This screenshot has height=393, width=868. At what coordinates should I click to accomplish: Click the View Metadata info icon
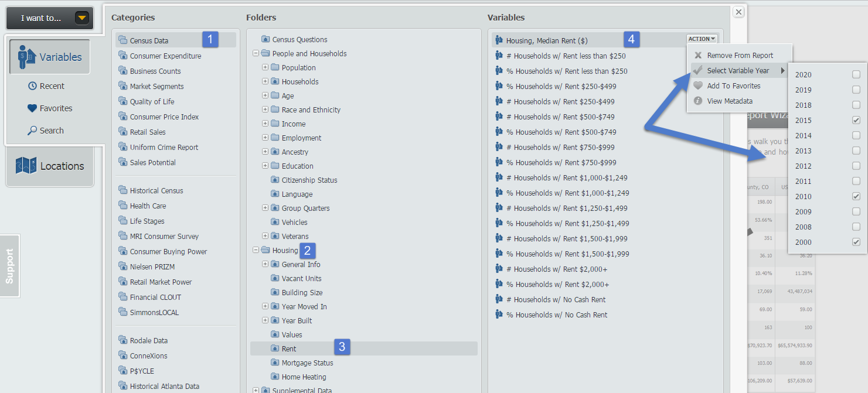point(697,101)
